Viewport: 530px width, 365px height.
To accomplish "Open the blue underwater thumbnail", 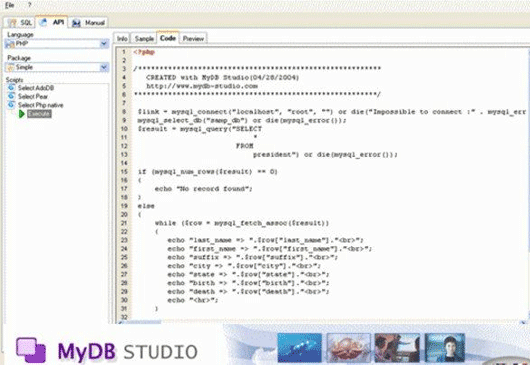I will [299, 347].
